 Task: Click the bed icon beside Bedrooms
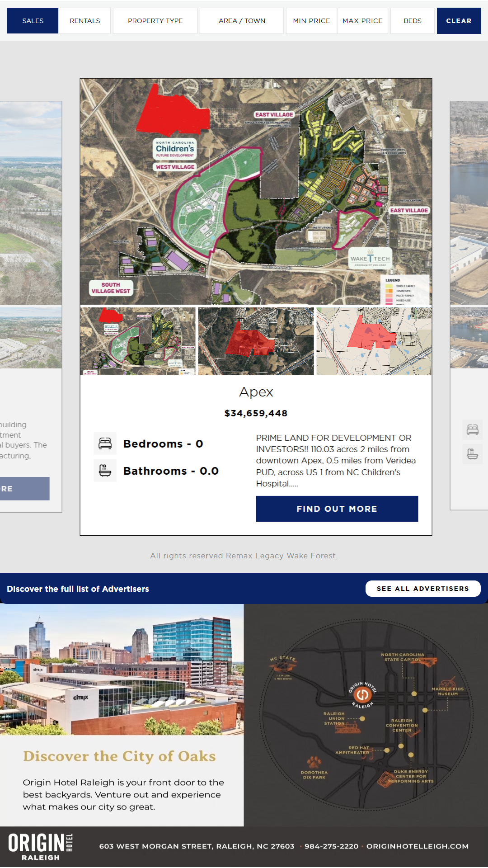(105, 443)
